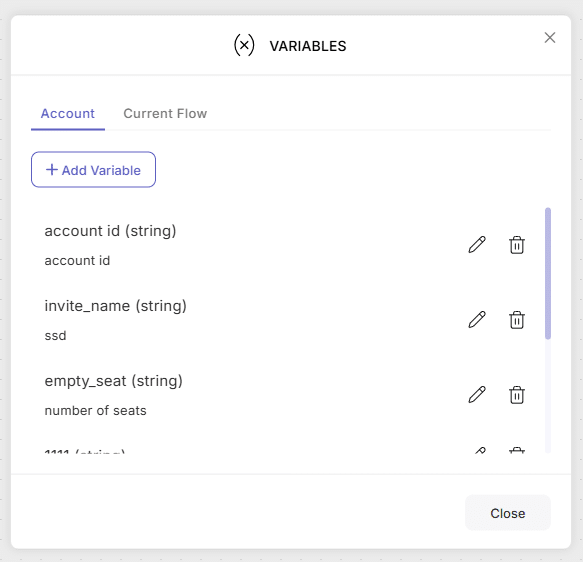Delete the invite_name variable
This screenshot has height=562, width=583.
pyautogui.click(x=516, y=320)
